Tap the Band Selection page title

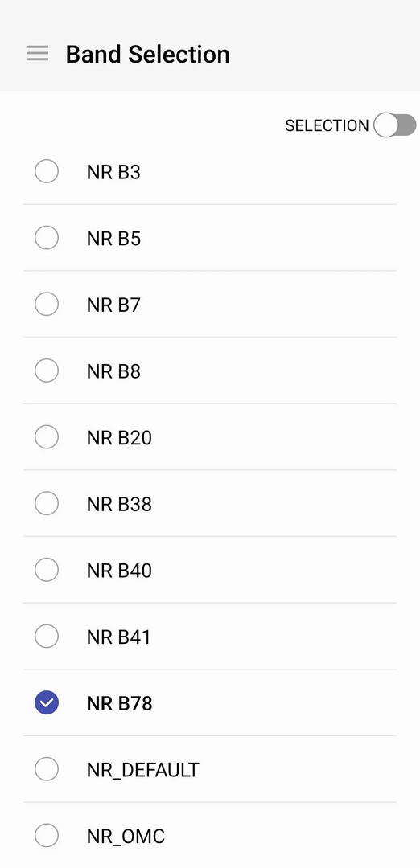click(x=147, y=55)
